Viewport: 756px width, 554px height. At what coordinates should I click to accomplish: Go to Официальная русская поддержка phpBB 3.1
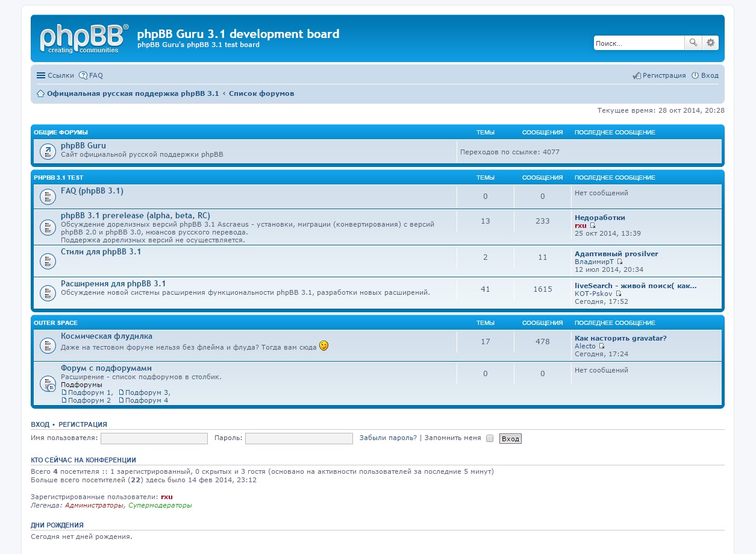(133, 93)
